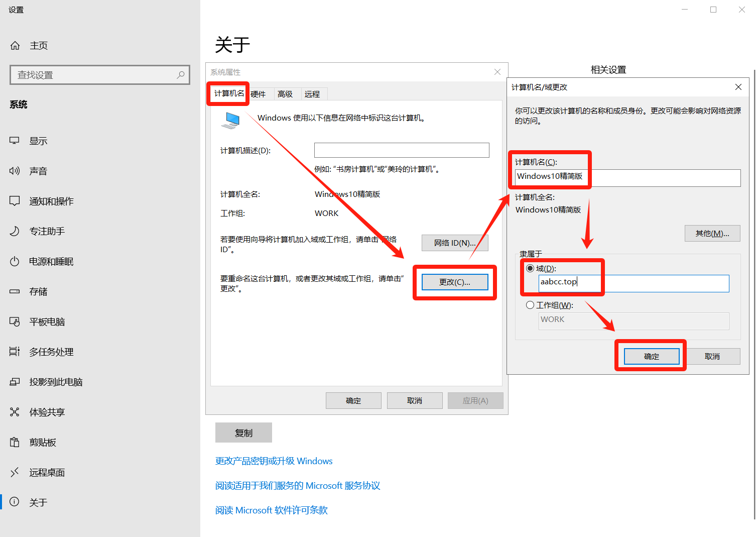Click the computer description input field
The image size is (756, 537).
402,150
